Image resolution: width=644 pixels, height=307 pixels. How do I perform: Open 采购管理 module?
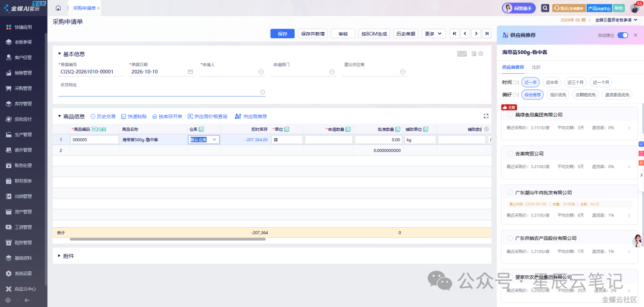click(24, 88)
